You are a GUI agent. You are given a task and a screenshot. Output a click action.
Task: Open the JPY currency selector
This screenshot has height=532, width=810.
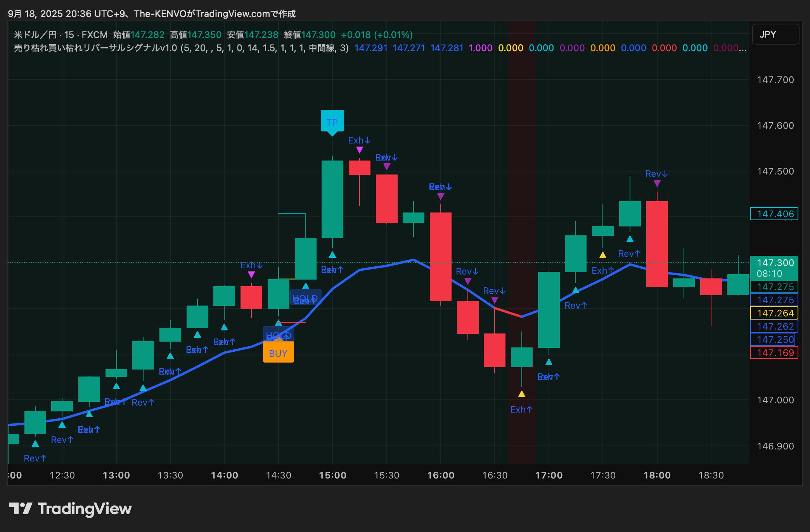click(x=775, y=34)
